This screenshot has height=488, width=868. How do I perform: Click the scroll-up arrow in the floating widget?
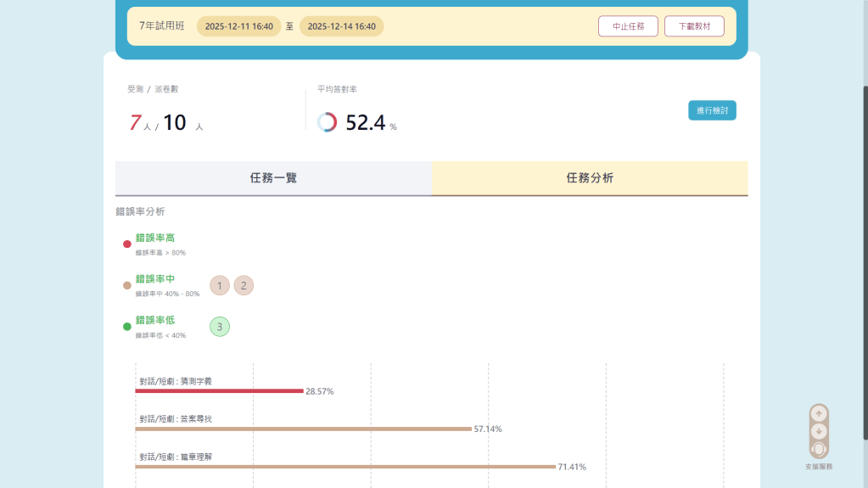819,414
